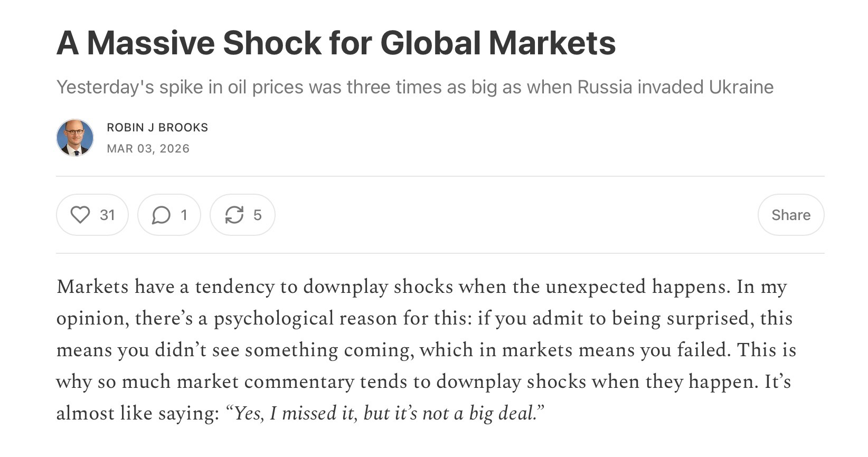The height and width of the screenshot is (457, 868).
Task: Click the heart icon to like the post
Action: point(80,215)
